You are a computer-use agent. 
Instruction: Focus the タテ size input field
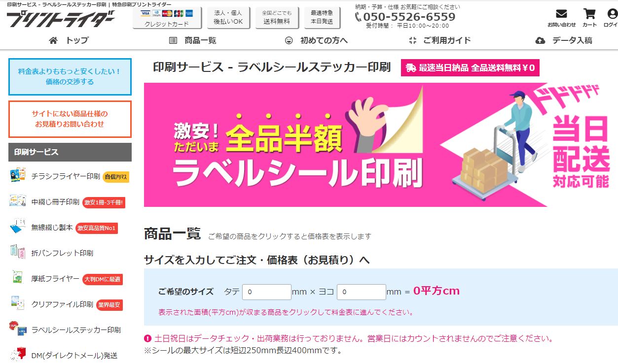pos(267,292)
